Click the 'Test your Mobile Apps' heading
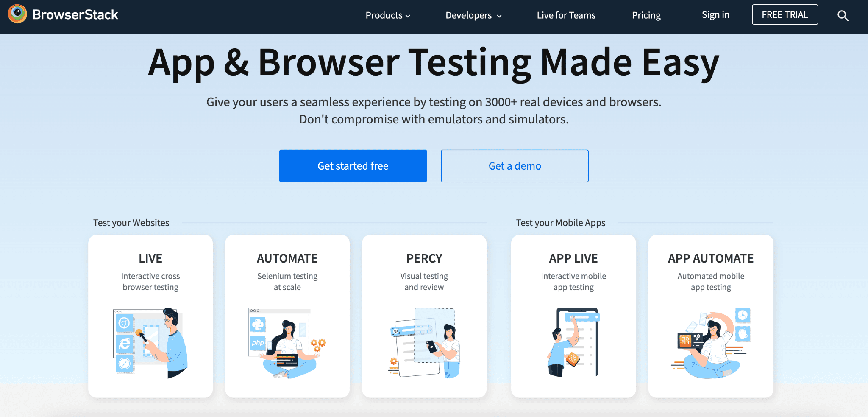Image resolution: width=868 pixels, height=417 pixels. (560, 223)
